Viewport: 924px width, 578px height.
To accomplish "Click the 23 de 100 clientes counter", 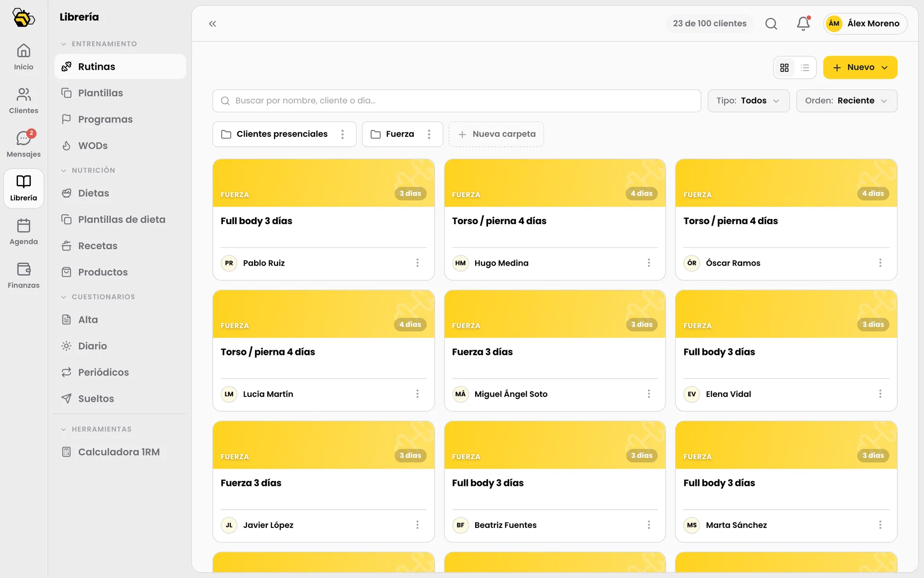I will click(x=709, y=24).
